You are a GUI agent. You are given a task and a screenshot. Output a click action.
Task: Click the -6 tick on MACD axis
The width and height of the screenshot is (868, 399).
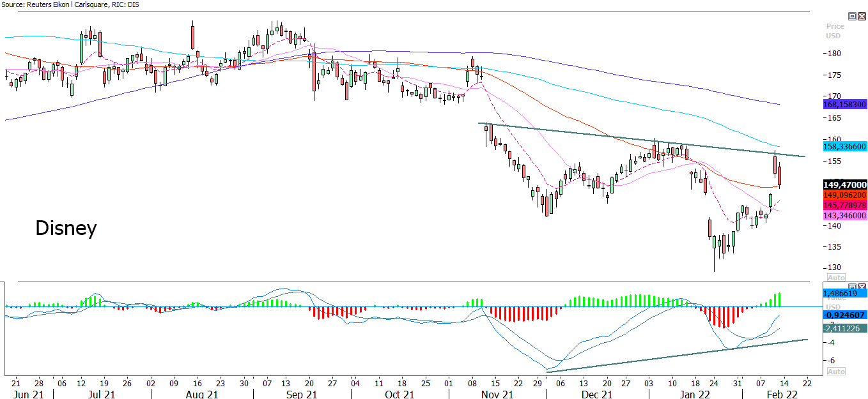pyautogui.click(x=832, y=360)
